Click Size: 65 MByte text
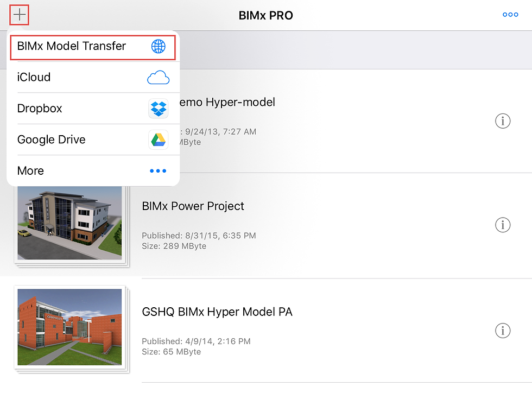The height and width of the screenshot is (393, 532). (172, 352)
